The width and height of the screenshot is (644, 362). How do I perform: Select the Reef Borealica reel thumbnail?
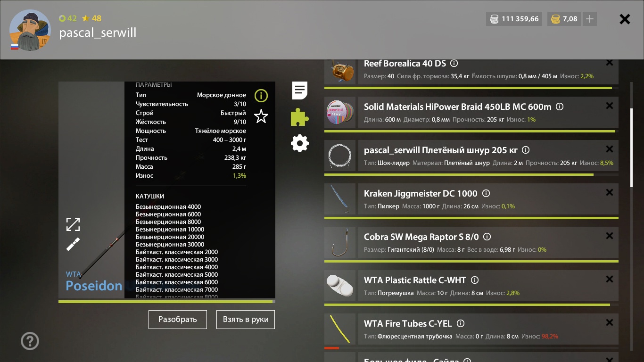pos(340,72)
